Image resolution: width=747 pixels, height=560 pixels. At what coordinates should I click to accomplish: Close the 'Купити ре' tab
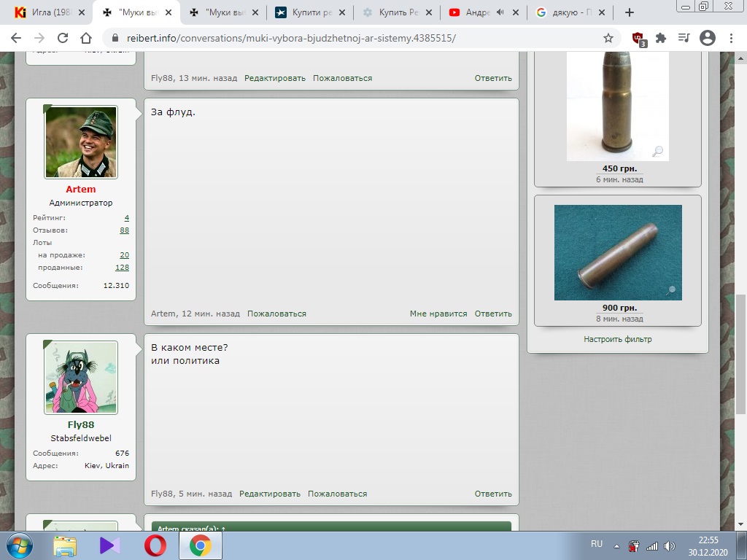[342, 13]
